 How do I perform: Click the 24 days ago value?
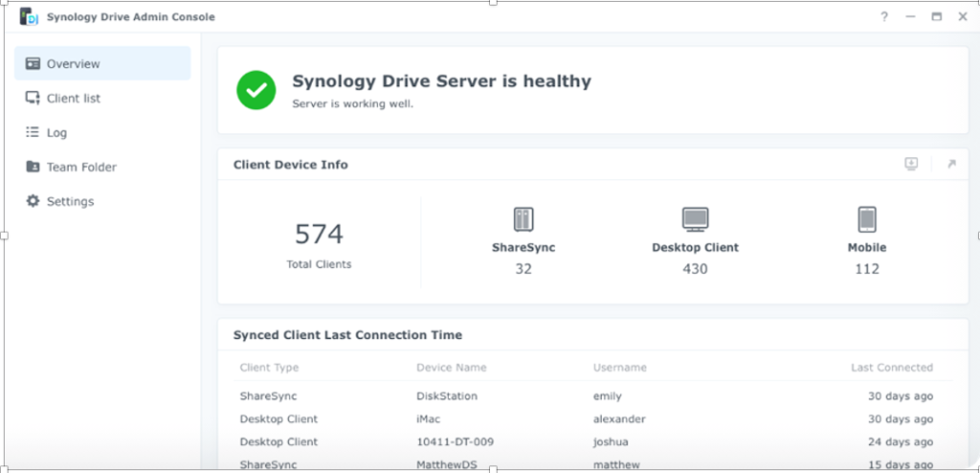[900, 441]
